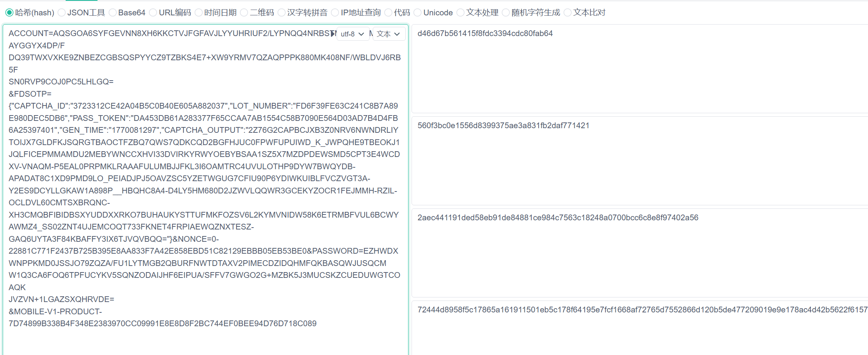Viewport: 868px width, 355px height.
Task: Open the utf-8 encoding dropdown
Action: click(x=352, y=34)
